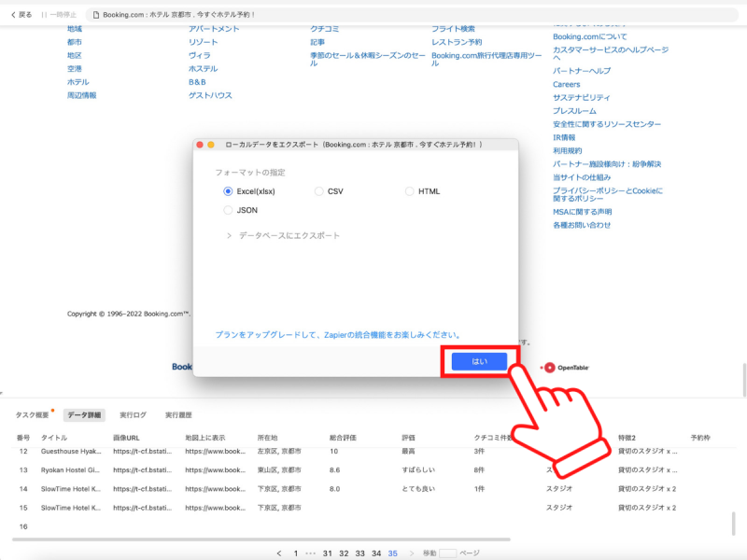Open the 周辺情報 footer link

[81, 96]
